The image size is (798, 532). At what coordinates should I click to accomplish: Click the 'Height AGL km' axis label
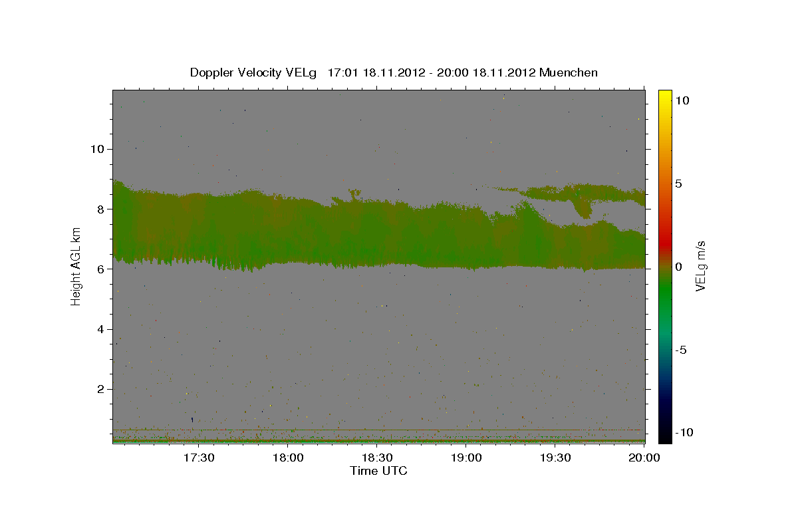76,266
